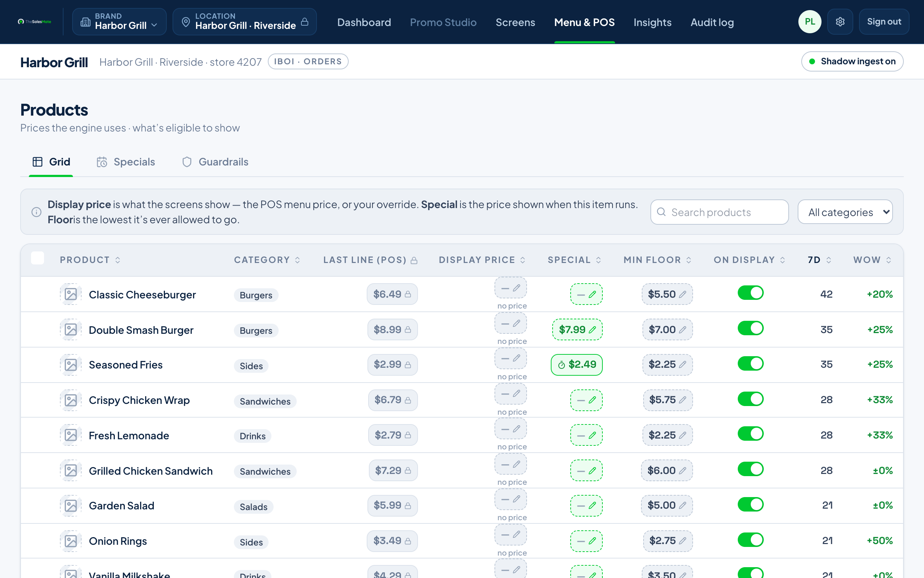
Task: Click into Search products field
Action: click(719, 212)
